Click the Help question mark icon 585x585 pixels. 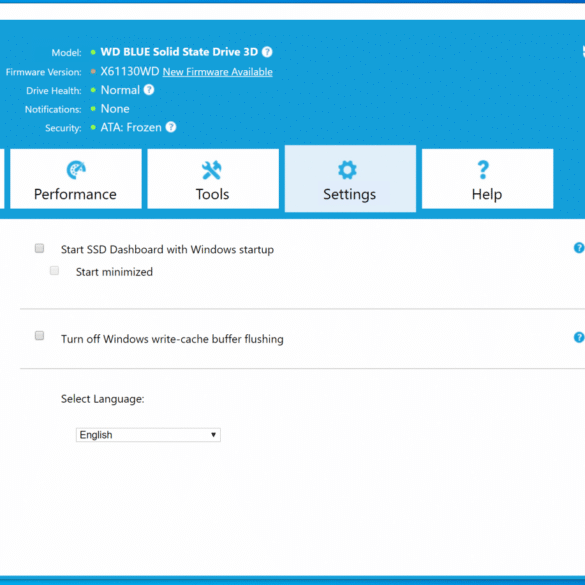point(483,170)
